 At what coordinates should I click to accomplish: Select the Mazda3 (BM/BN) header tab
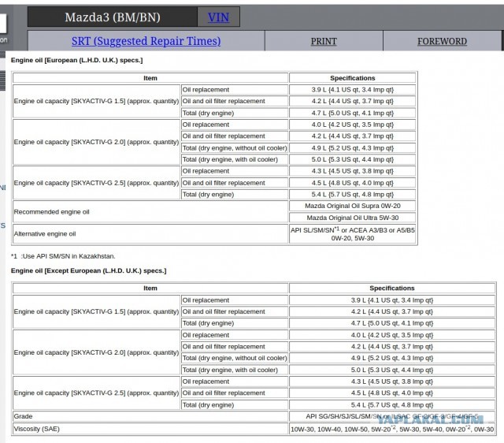point(113,17)
